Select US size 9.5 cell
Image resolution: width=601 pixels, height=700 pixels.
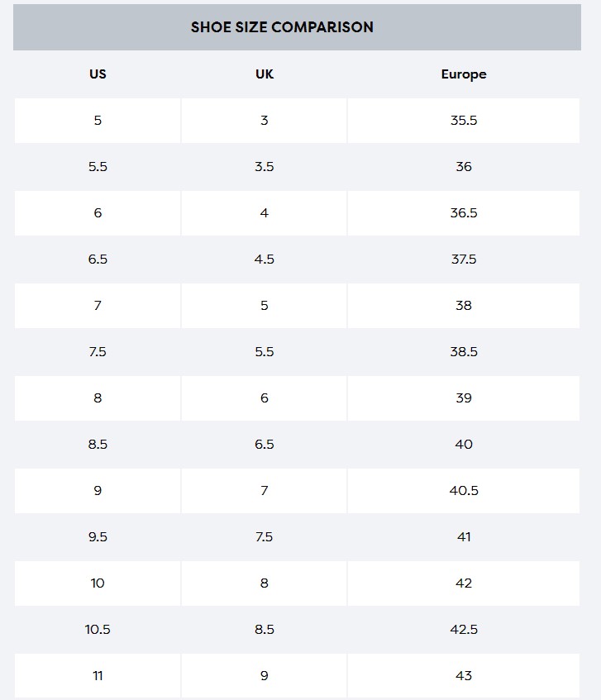click(98, 536)
